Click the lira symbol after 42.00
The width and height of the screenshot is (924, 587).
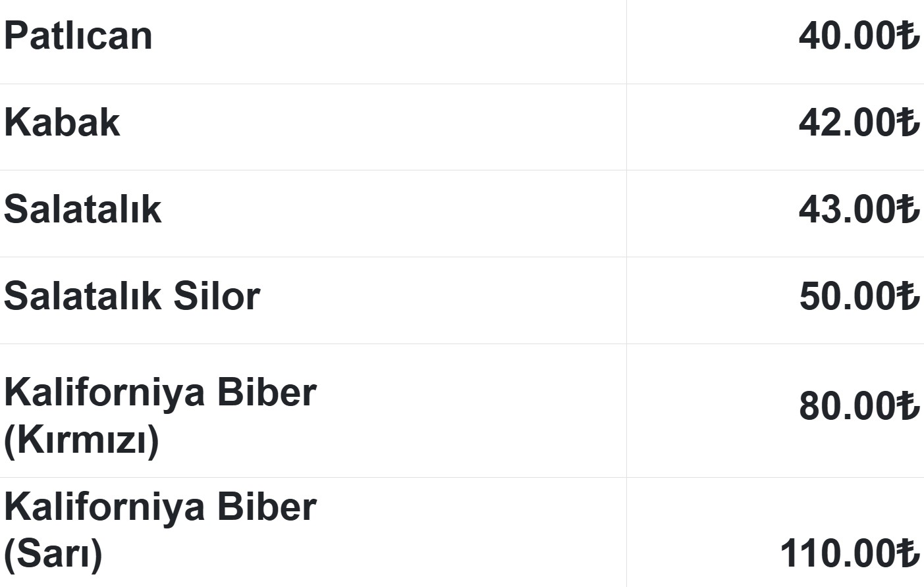[x=908, y=123]
